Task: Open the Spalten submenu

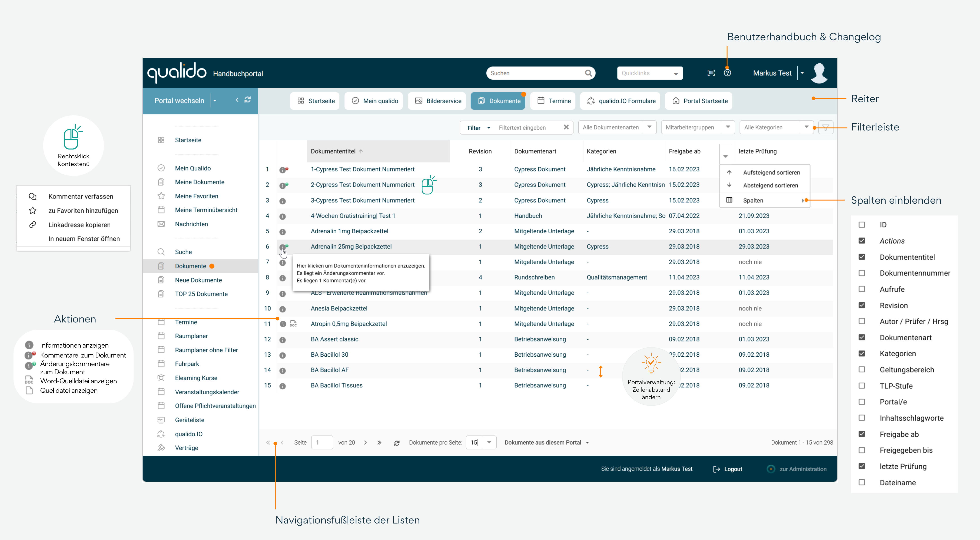Action: [765, 201]
